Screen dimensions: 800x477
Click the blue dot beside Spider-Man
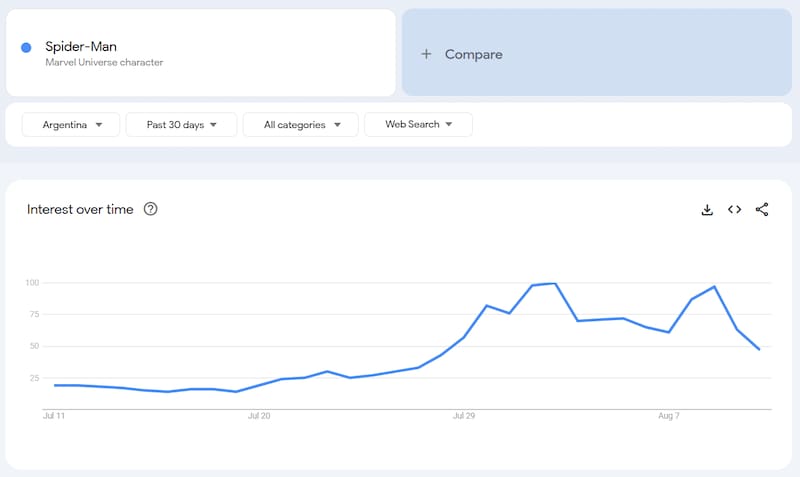(26, 47)
